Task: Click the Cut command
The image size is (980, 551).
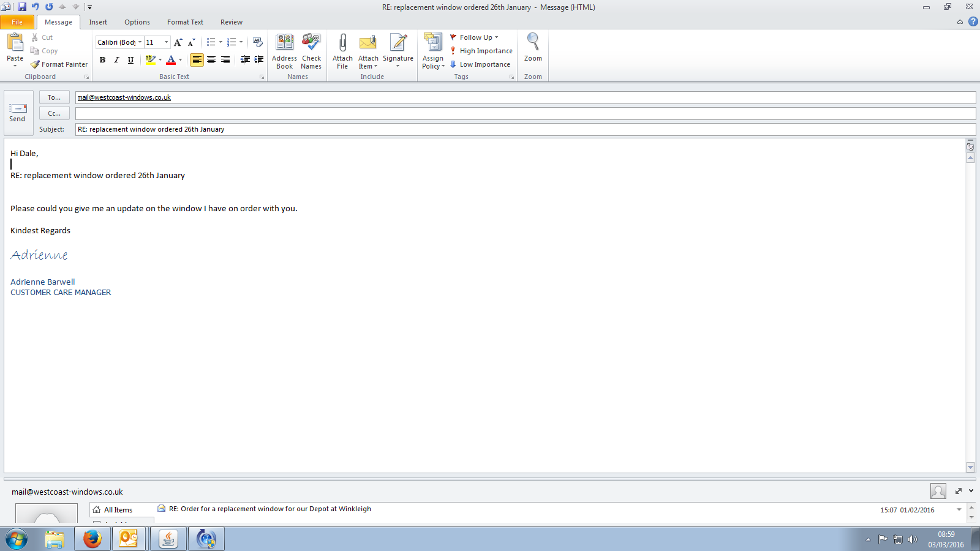Action: click(x=42, y=37)
